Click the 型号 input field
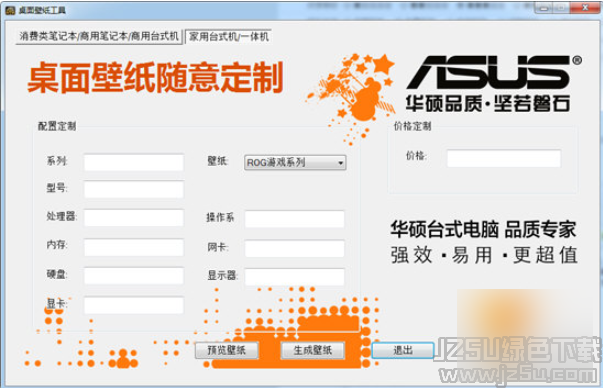The height and width of the screenshot is (388, 603). coord(134,190)
